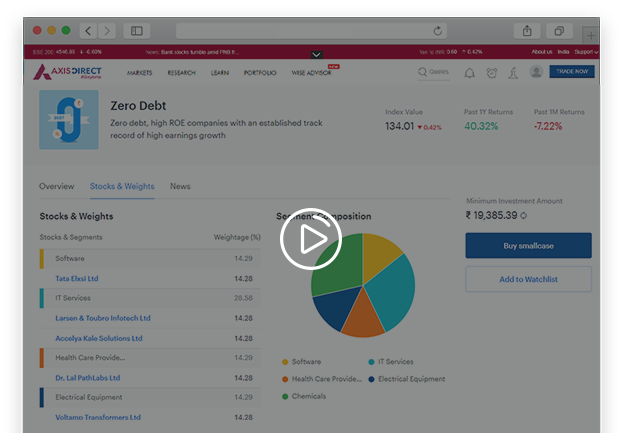The height and width of the screenshot is (433, 622).
Task: Go back with browser back arrow
Action: [x=88, y=31]
